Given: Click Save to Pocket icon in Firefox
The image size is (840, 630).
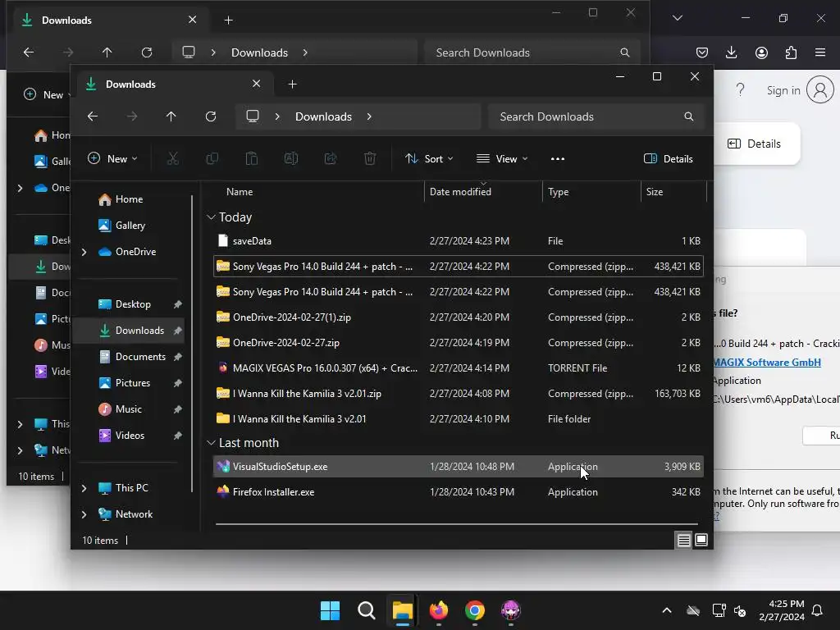Looking at the screenshot, I should [x=702, y=52].
